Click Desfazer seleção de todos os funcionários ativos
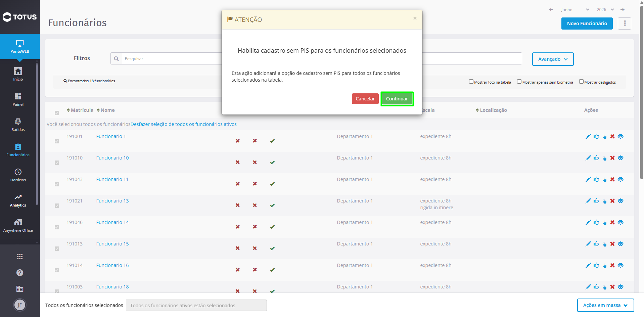The width and height of the screenshot is (644, 317). point(184,124)
